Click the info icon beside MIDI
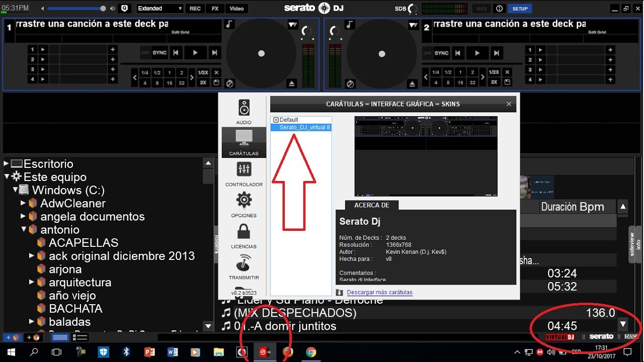This screenshot has width=644, height=362. (500, 9)
